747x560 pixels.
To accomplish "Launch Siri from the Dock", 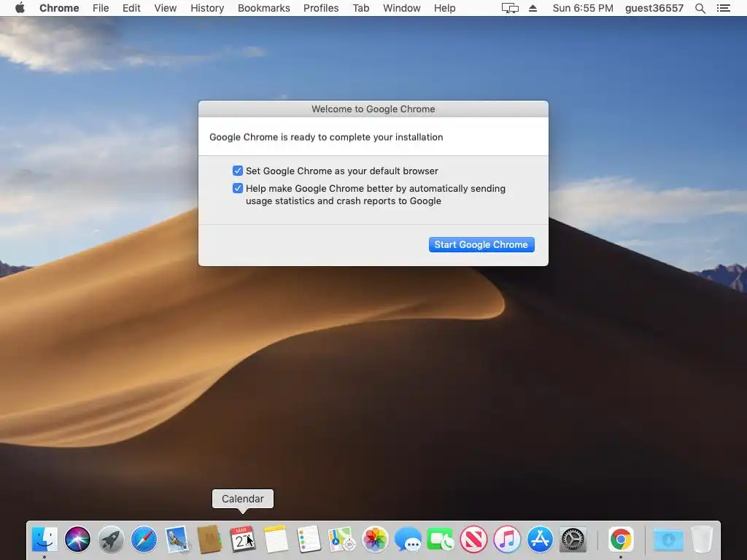I will tap(77, 540).
